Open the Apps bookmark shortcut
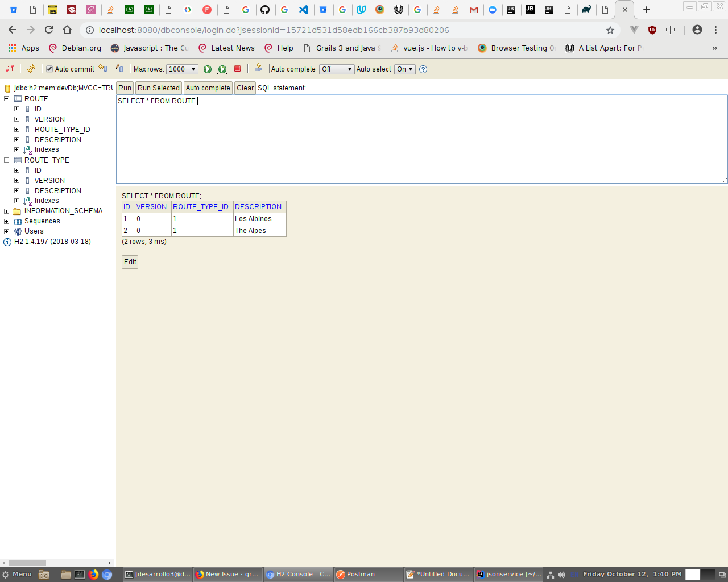728x582 pixels. (23, 48)
